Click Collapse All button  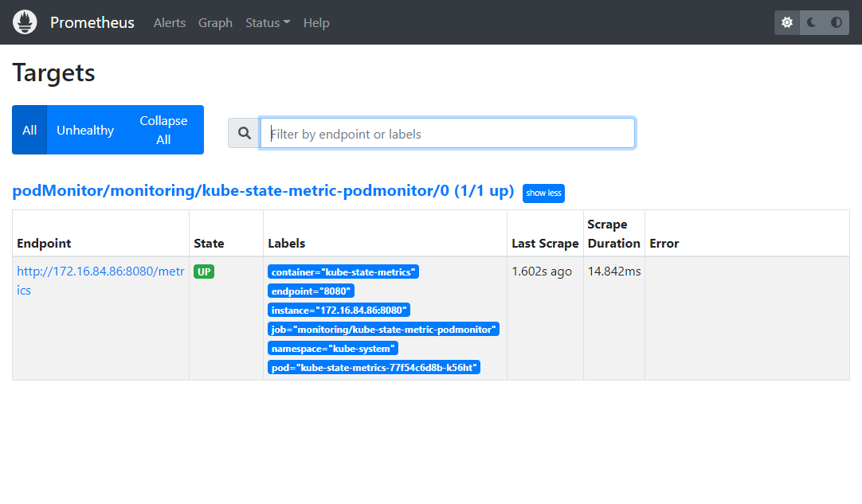pyautogui.click(x=163, y=130)
